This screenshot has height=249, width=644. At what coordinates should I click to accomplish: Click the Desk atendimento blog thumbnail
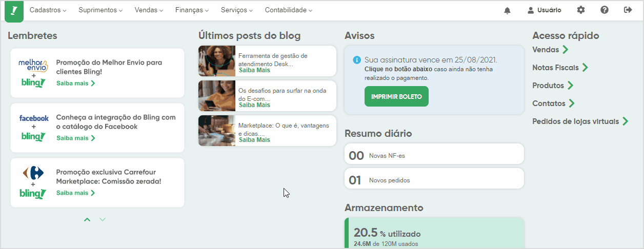[217, 61]
